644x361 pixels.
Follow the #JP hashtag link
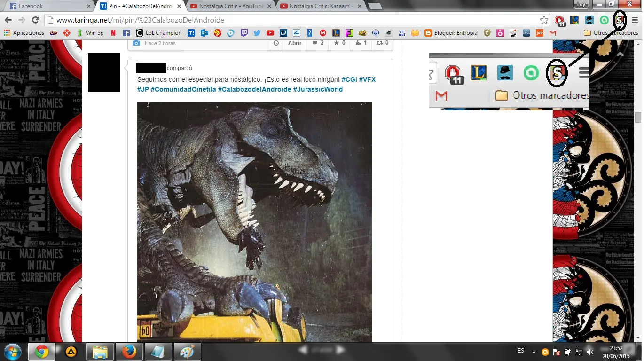coord(143,89)
